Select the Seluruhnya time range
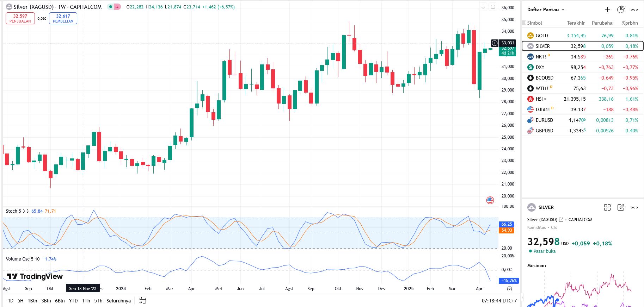 (x=118, y=301)
